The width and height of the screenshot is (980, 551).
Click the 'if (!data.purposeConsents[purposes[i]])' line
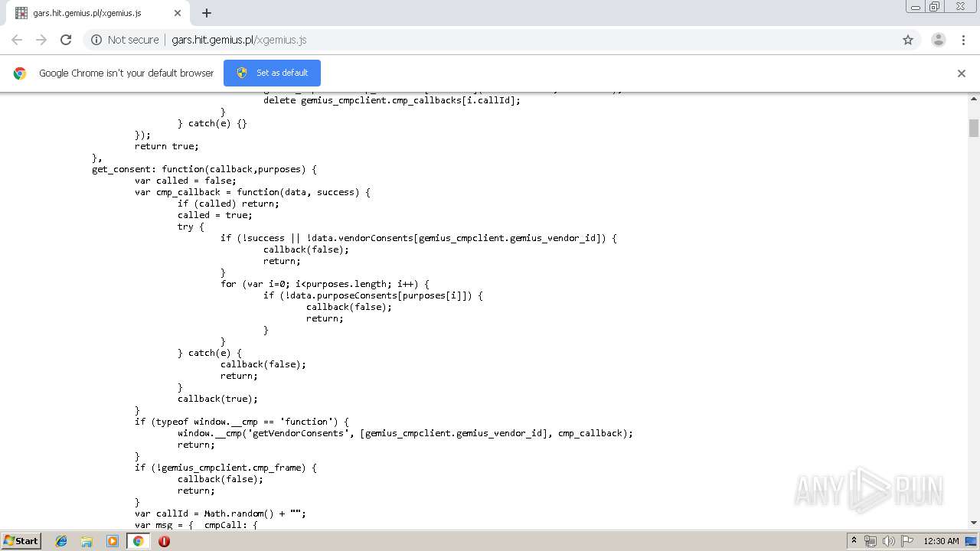[x=373, y=295]
